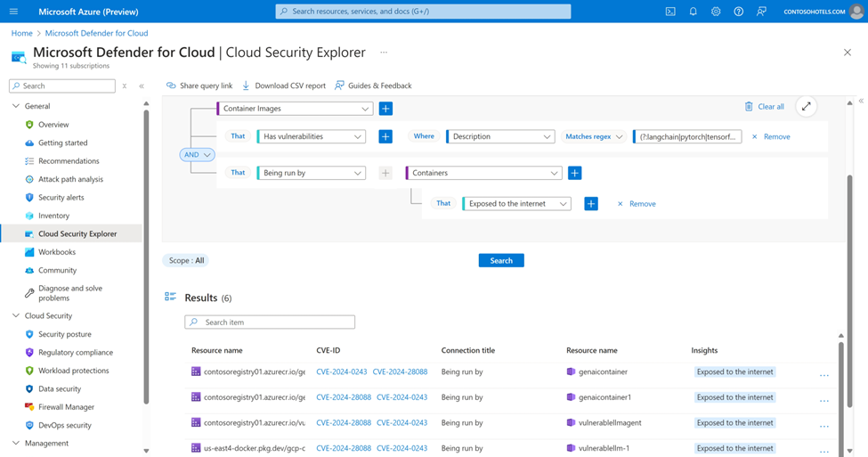The height and width of the screenshot is (457, 868).
Task: Add a filter with plus next to Container Images
Action: 385,109
